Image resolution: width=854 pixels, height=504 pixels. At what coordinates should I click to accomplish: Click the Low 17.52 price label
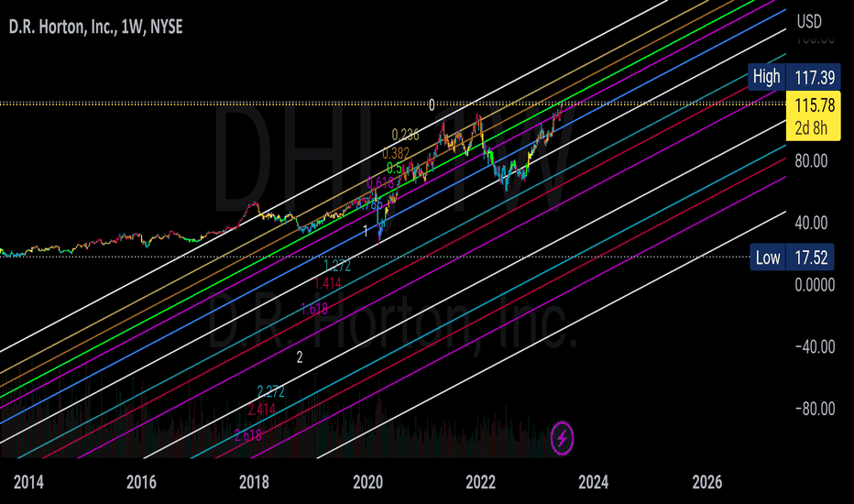pos(792,257)
